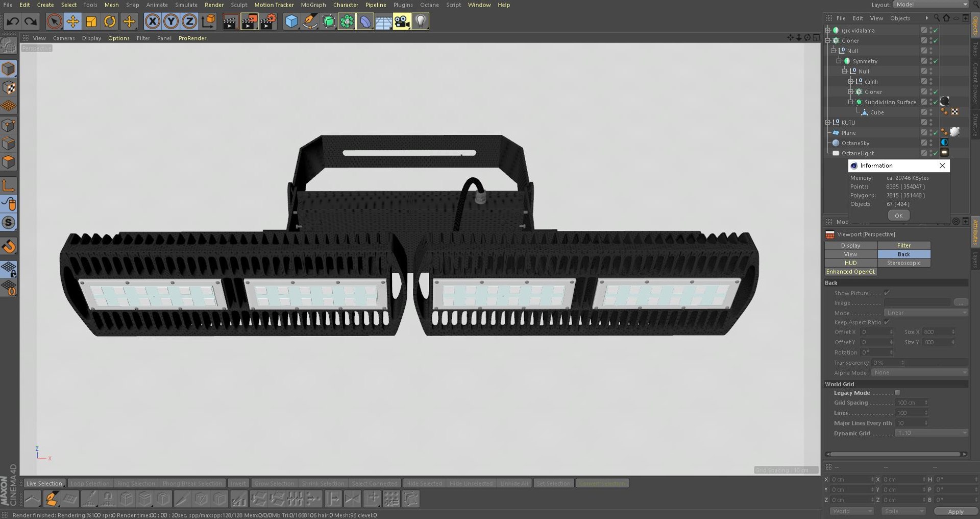Open the spline Pen tool icon
Image resolution: width=980 pixels, height=519 pixels.
(x=310, y=21)
